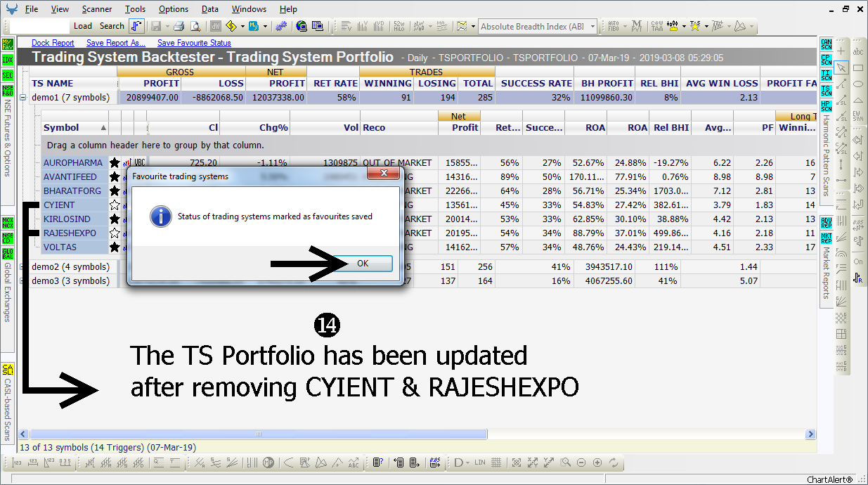Viewport: 868px width, 485px height.
Task: Click the greyed save disk icon
Action: (x=155, y=26)
